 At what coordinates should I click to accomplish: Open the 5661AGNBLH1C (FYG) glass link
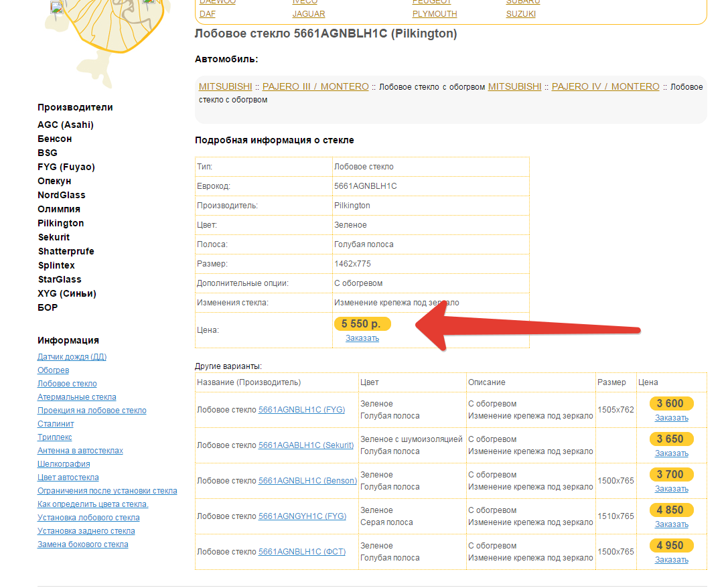click(301, 410)
